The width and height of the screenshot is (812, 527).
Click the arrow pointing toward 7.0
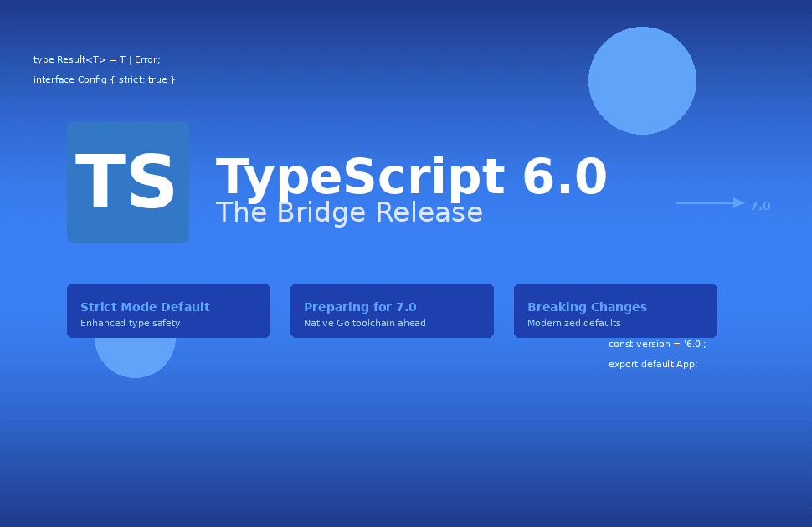[707, 202]
